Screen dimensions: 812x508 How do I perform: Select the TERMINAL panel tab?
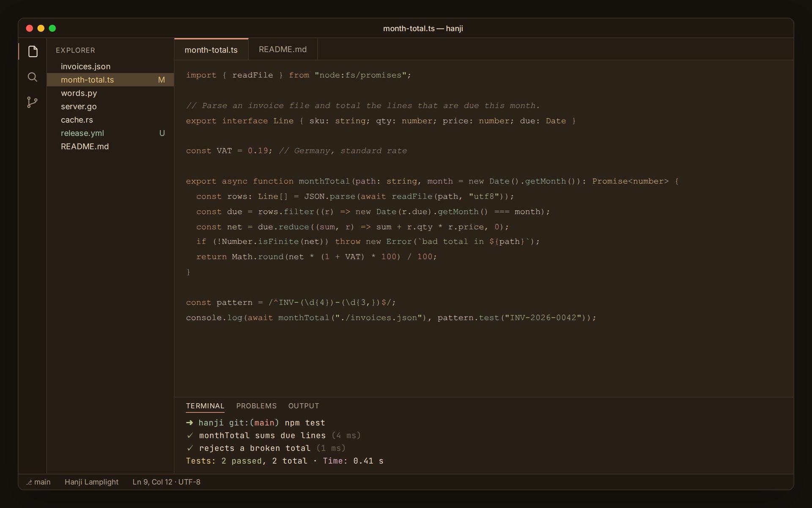205,406
